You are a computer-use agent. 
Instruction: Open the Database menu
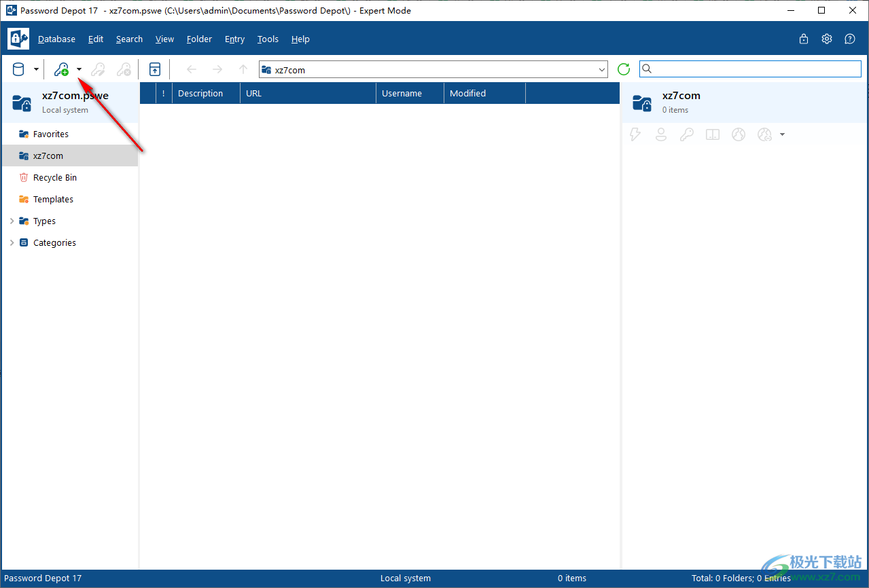pos(57,39)
